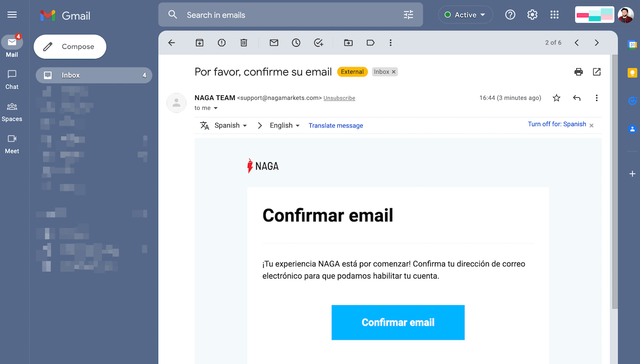Click the Confirmar email button
This screenshot has height=364, width=640.
pos(398,322)
